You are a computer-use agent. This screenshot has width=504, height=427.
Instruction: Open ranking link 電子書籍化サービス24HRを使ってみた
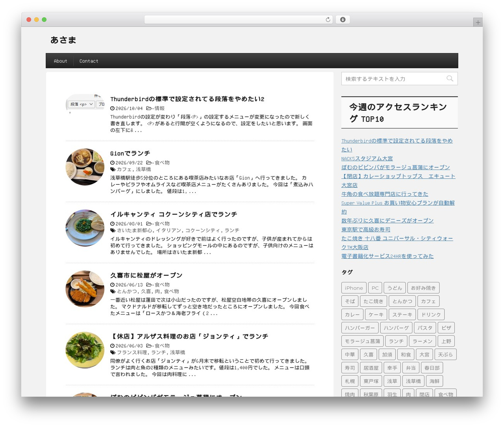click(387, 256)
